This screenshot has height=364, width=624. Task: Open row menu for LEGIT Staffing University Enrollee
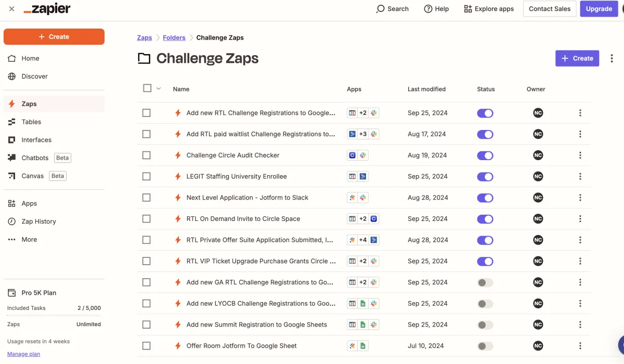click(x=580, y=177)
